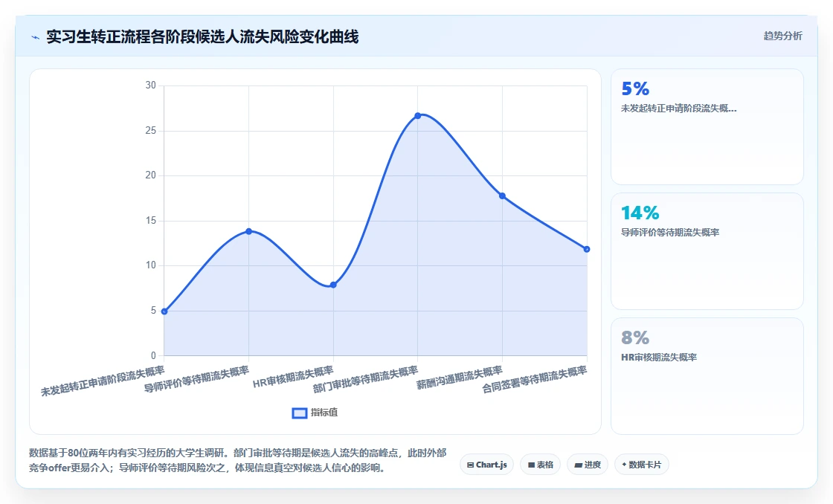Screen dimensions: 833x504
Task: Click the y-axis value 15
Action: tap(151, 220)
